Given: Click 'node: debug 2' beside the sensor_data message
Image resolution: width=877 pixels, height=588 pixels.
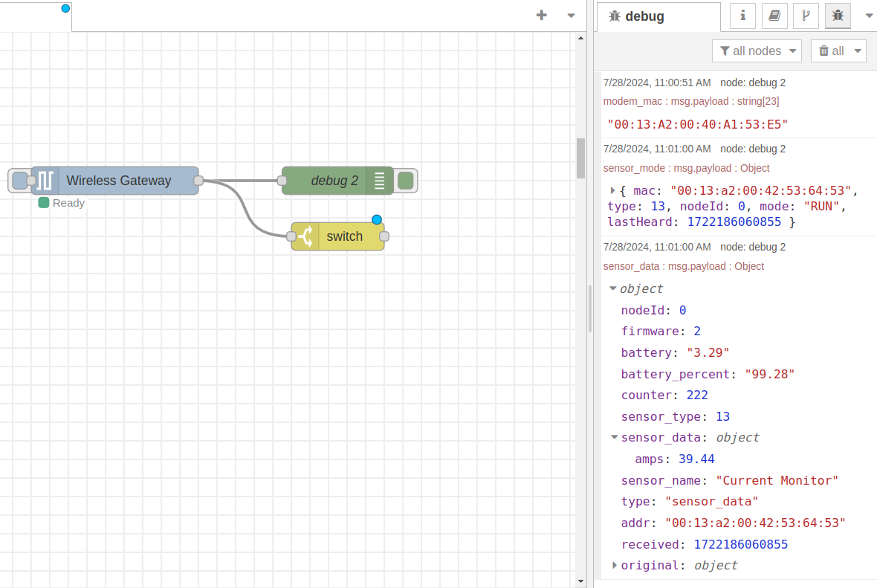Looking at the screenshot, I should pos(753,247).
